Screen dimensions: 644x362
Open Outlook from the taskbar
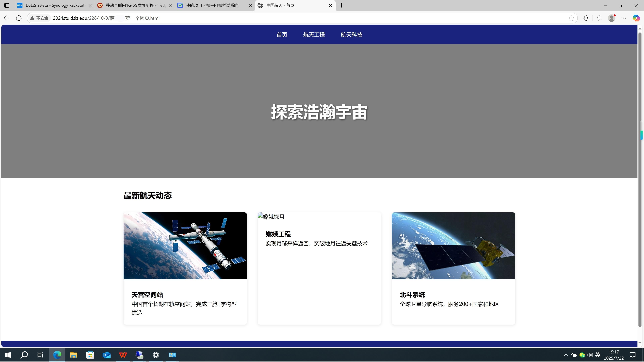106,355
